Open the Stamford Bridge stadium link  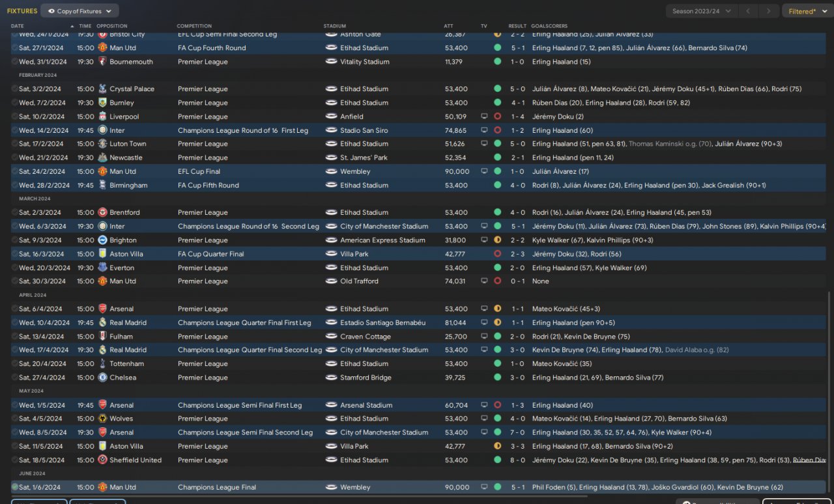tap(366, 378)
